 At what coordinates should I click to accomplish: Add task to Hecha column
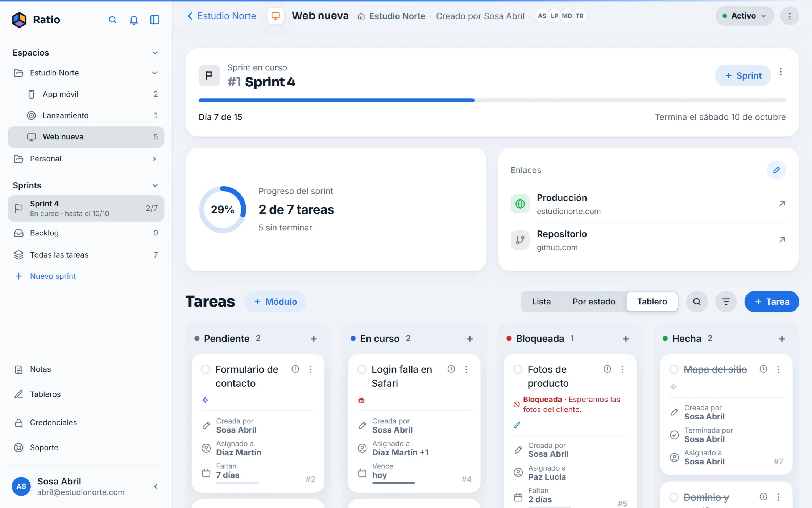pos(782,339)
